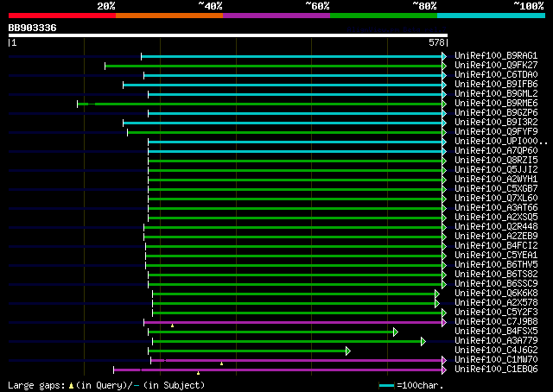Click the green alignment bar for B9RME6
This screenshot has height=392, width=553.
click(x=259, y=104)
